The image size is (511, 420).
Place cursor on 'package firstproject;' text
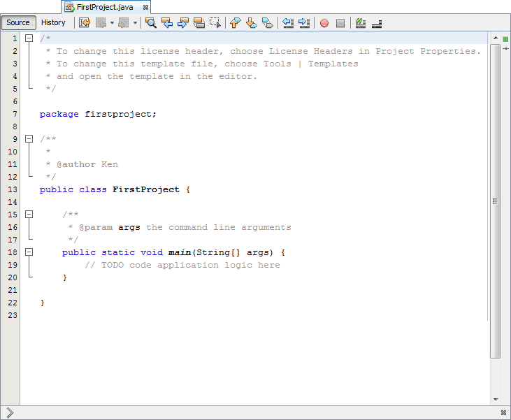pos(98,115)
